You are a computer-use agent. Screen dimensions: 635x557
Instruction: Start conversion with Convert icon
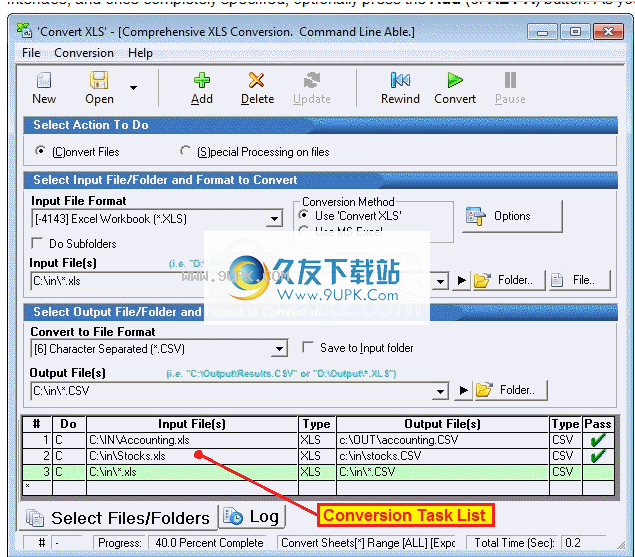[x=455, y=80]
